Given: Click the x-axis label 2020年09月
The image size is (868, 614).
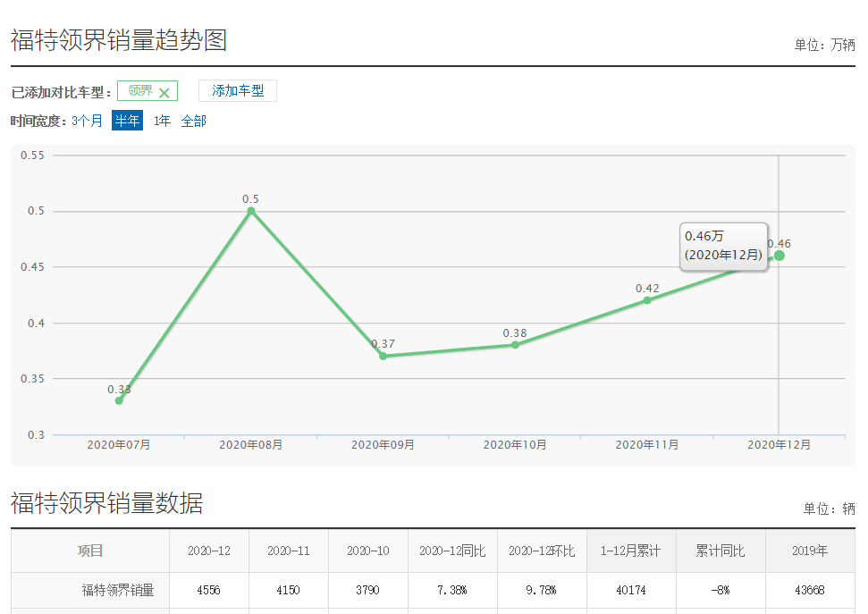Looking at the screenshot, I should [x=383, y=444].
